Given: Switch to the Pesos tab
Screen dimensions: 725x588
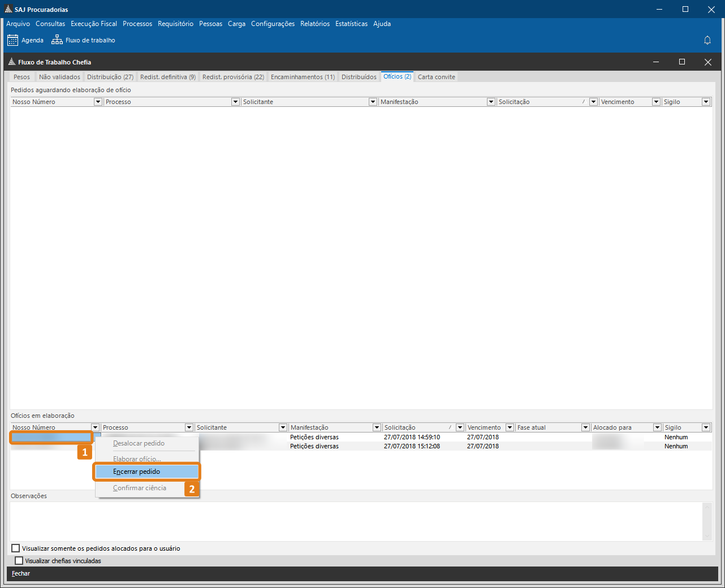Looking at the screenshot, I should point(21,77).
